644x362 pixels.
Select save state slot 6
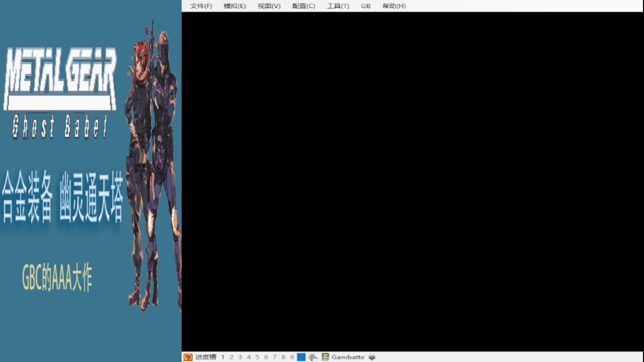(x=266, y=357)
